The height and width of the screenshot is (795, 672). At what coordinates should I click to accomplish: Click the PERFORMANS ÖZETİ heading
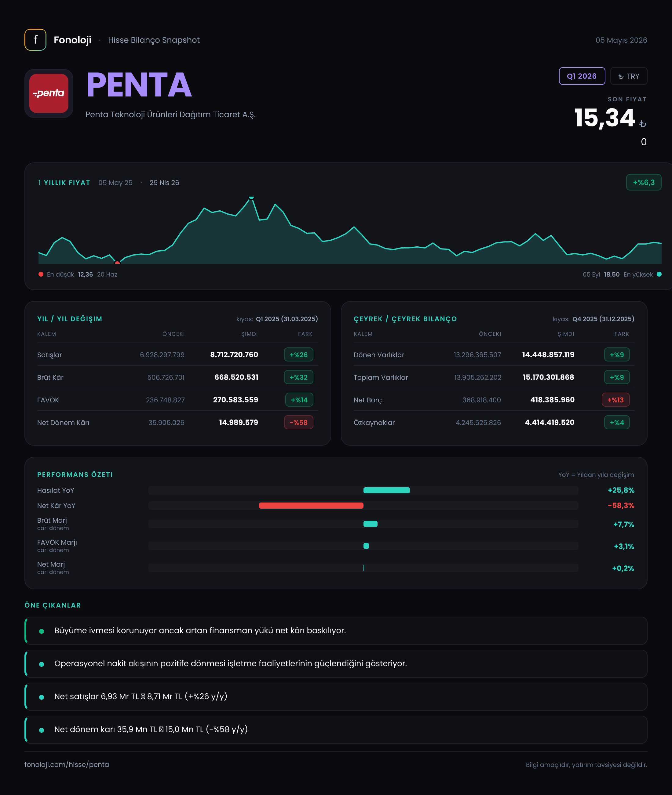[x=75, y=474]
